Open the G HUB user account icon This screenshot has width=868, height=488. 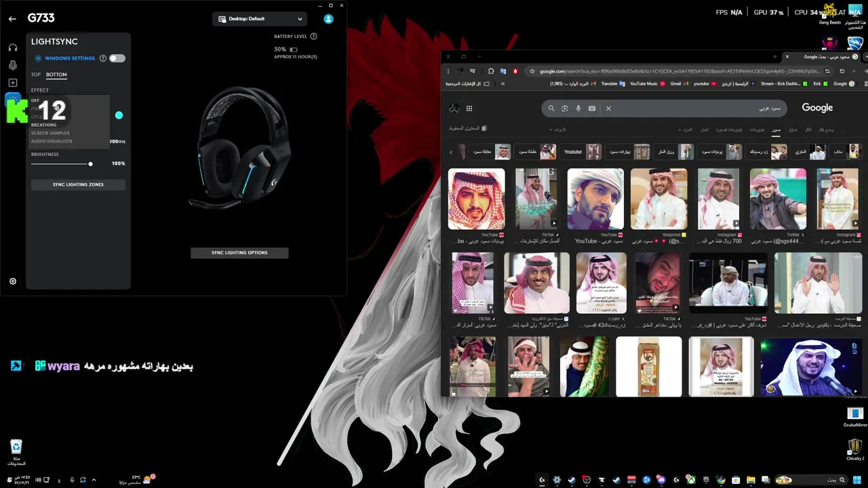tap(328, 19)
